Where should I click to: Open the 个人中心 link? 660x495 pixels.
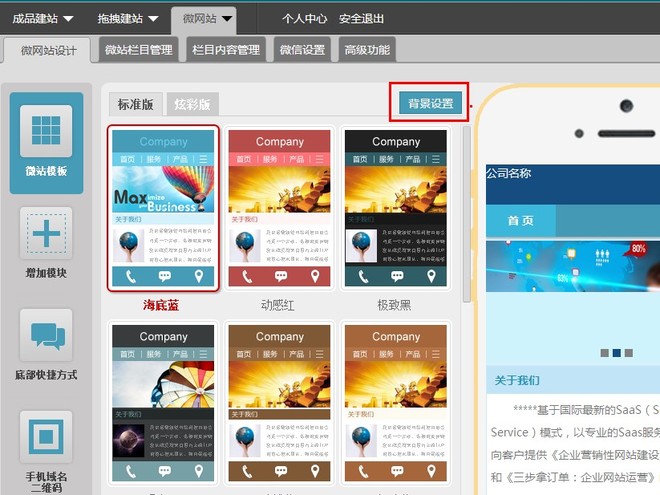point(307,18)
